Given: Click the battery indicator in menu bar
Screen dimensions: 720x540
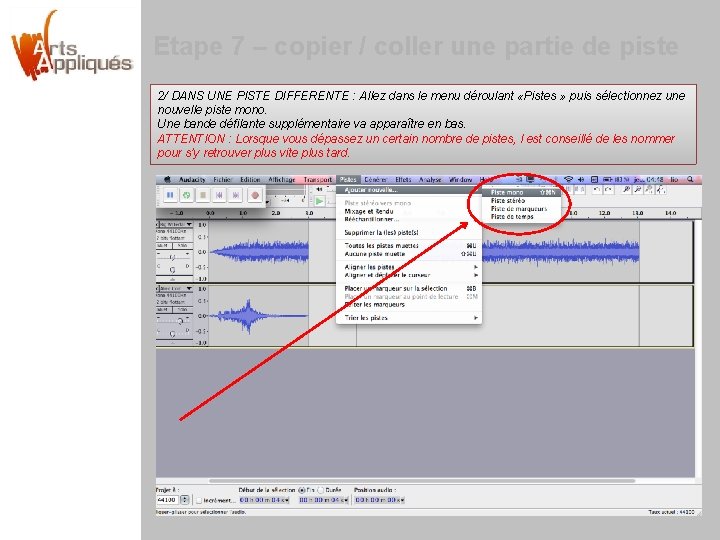Looking at the screenshot, I should click(608, 180).
